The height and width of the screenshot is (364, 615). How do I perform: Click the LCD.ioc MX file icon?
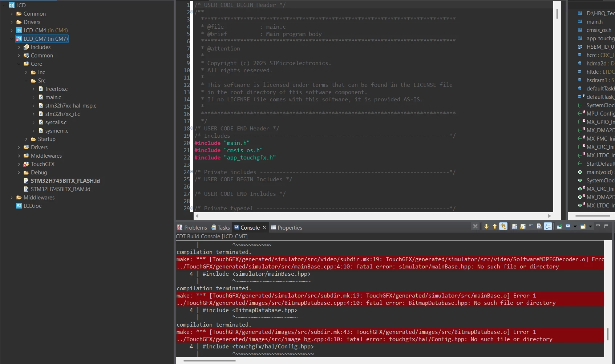click(19, 206)
